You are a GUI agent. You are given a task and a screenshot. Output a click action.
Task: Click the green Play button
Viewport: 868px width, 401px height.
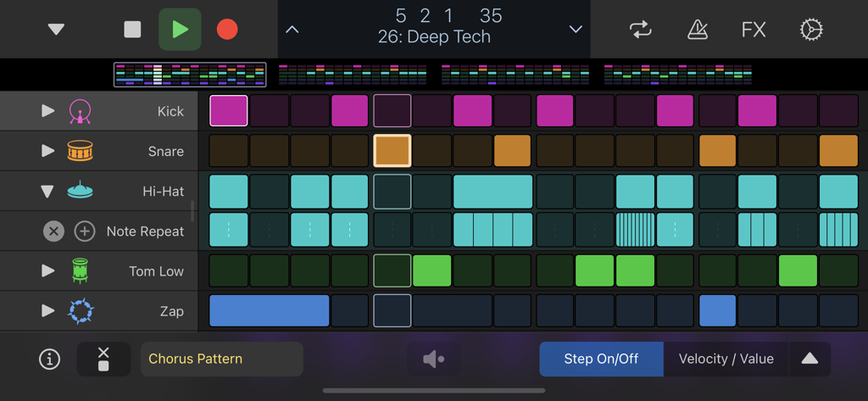[x=180, y=30]
